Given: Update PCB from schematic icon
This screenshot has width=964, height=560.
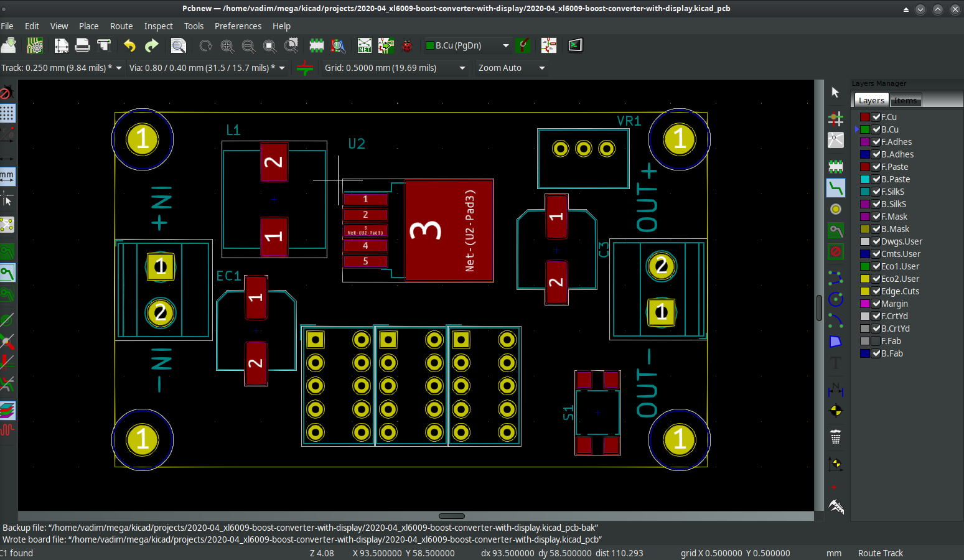Looking at the screenshot, I should [x=386, y=45].
